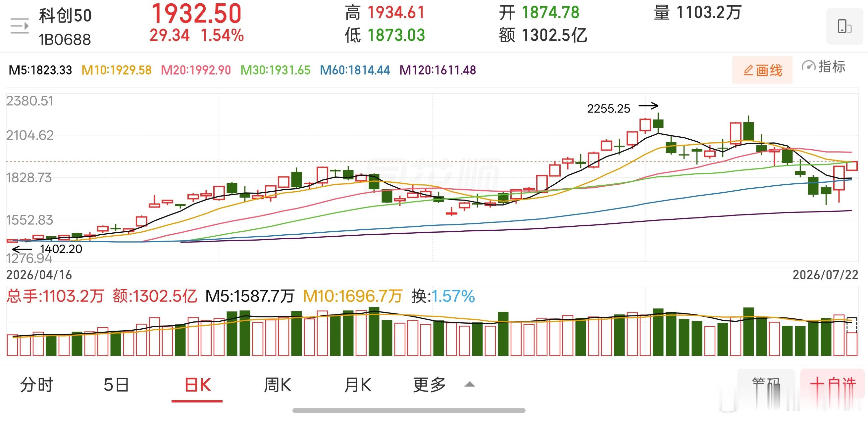Open the side menu list icon
This screenshot has height=421, width=868.
[20, 26]
